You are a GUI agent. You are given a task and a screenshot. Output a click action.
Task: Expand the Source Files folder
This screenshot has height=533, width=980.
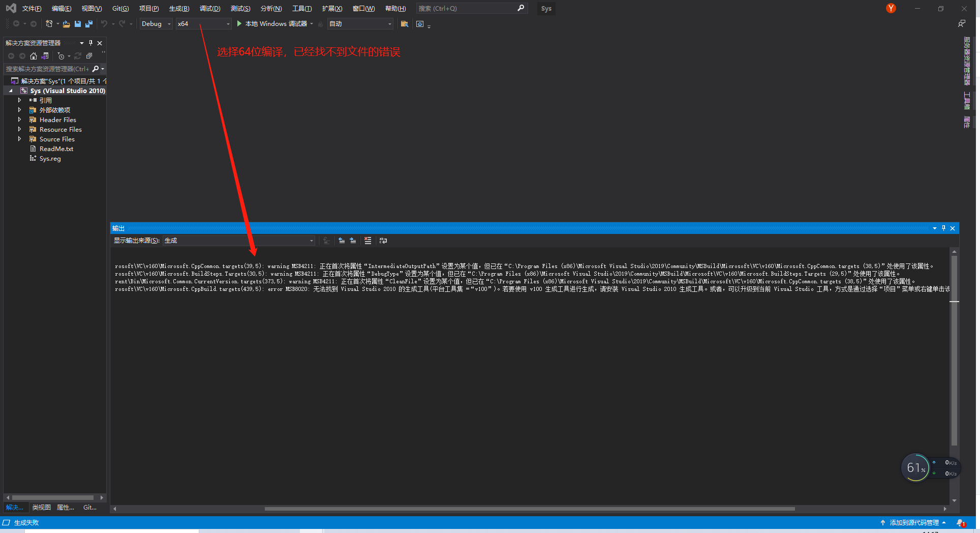(20, 139)
